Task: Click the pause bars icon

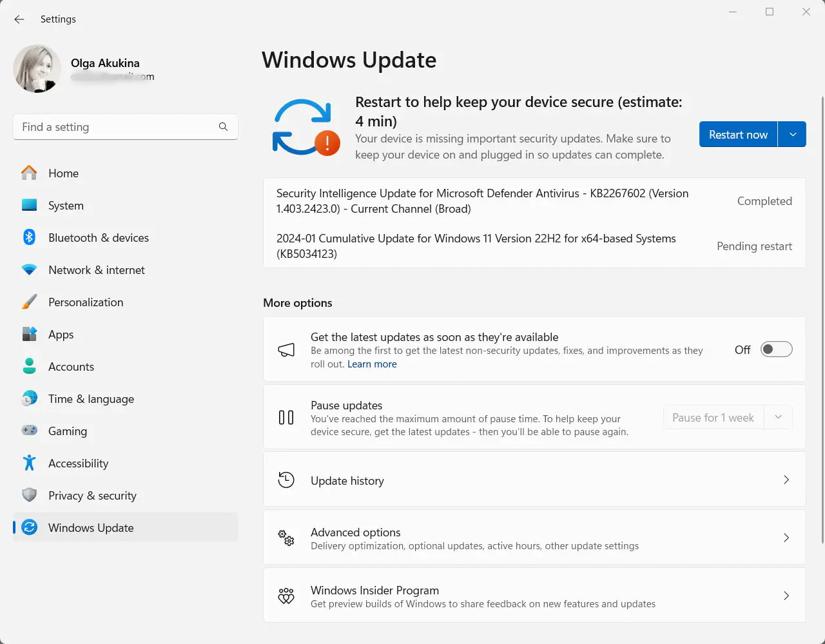Action: click(x=286, y=418)
